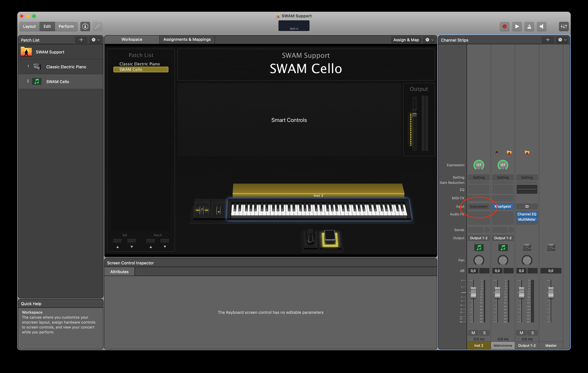This screenshot has height=373, width=588.
Task: Switch to Assignments & Mappings tab
Action: 187,39
